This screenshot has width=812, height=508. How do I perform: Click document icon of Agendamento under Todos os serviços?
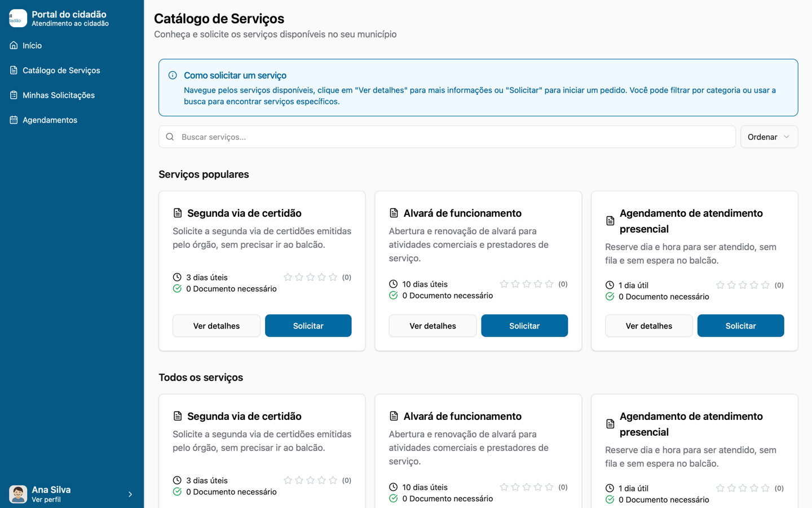610,424
